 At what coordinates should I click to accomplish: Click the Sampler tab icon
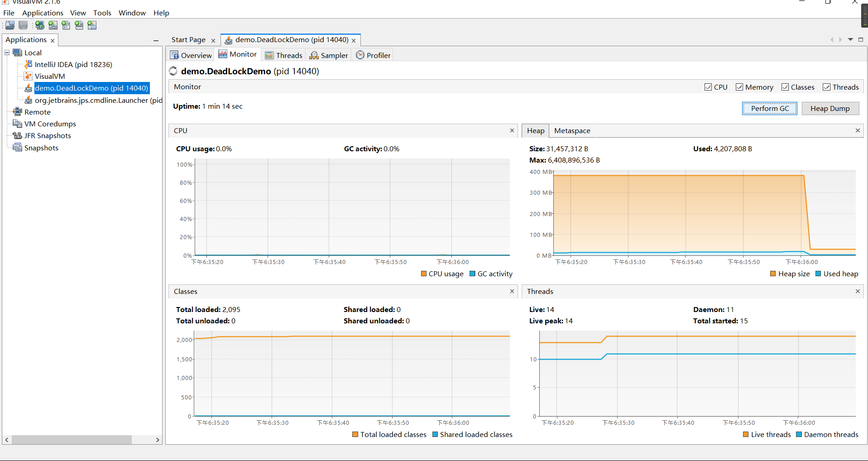[314, 55]
